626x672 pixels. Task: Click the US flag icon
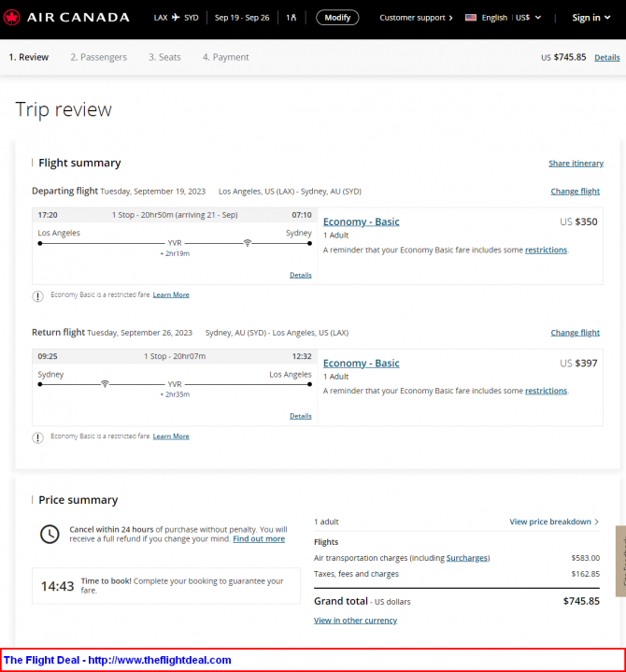[471, 18]
